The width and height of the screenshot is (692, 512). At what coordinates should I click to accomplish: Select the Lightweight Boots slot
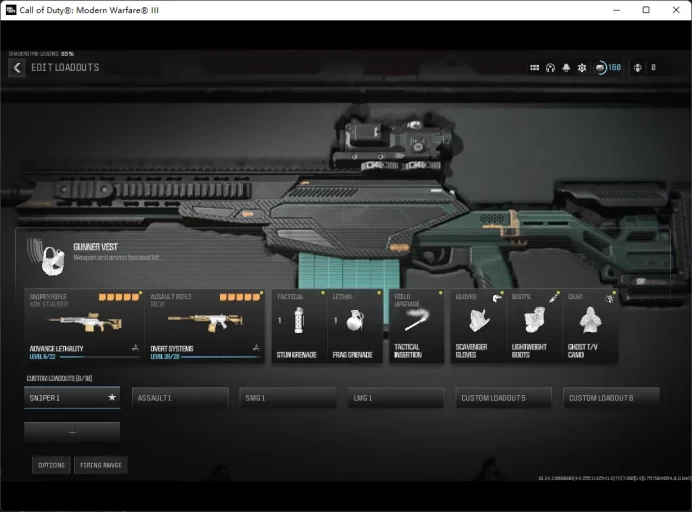point(534,326)
